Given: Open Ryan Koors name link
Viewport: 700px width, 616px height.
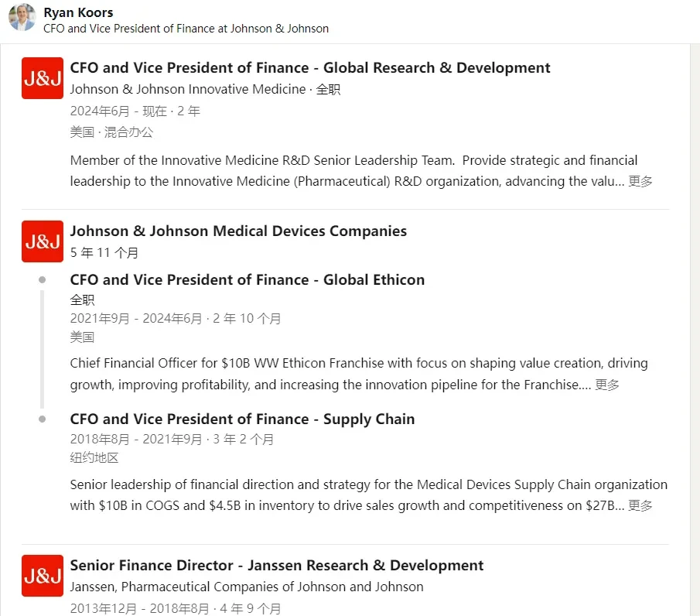Looking at the screenshot, I should [x=78, y=12].
